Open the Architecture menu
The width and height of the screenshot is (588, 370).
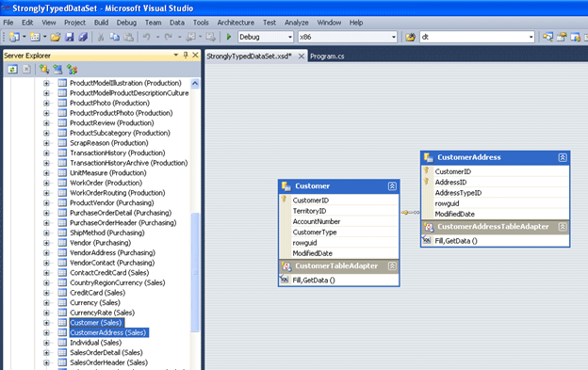tap(236, 23)
